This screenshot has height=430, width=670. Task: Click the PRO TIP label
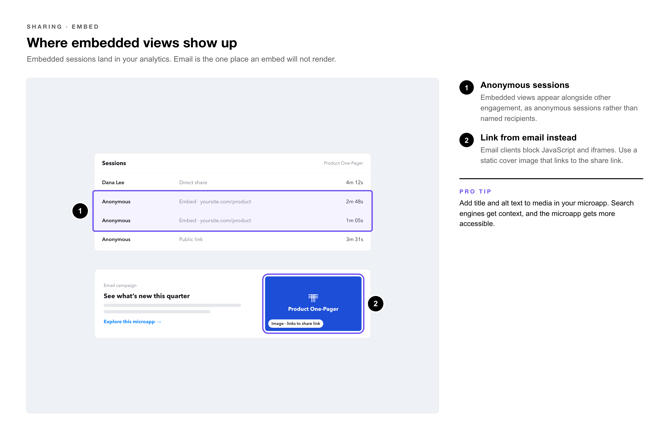(x=475, y=191)
